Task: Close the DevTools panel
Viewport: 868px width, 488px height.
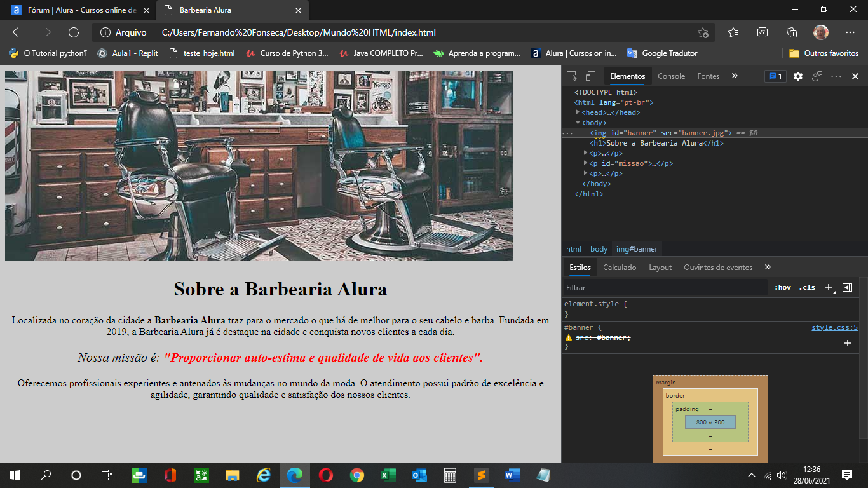Action: pos(855,76)
